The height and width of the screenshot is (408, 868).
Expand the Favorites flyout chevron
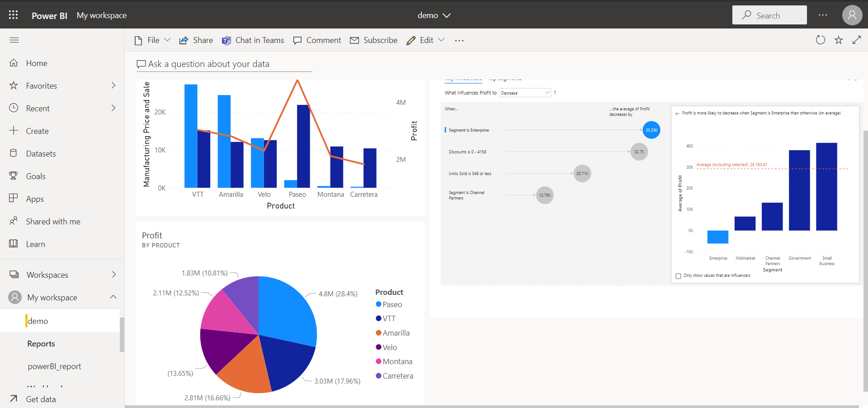(113, 85)
